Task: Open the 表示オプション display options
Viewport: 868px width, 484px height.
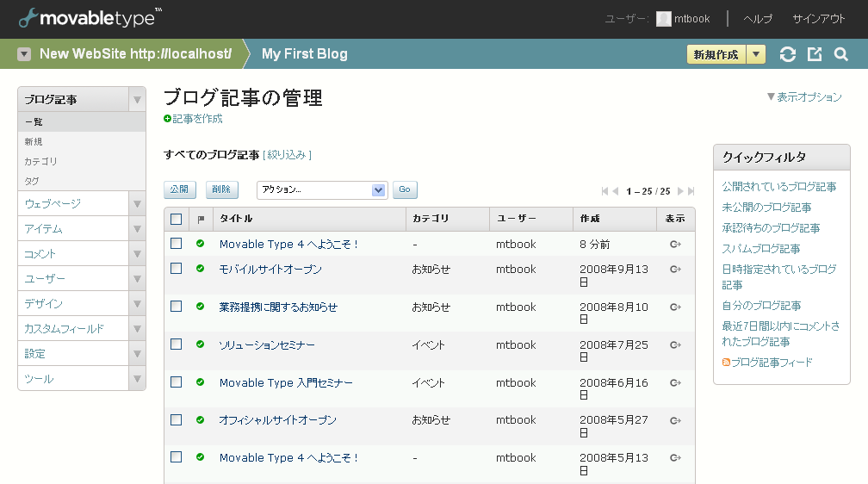Action: pos(804,97)
